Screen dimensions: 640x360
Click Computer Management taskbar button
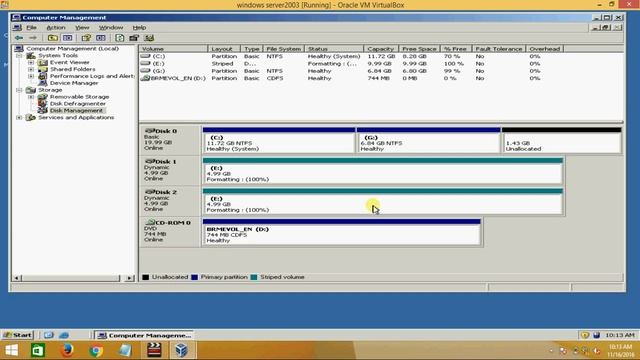pyautogui.click(x=144, y=335)
